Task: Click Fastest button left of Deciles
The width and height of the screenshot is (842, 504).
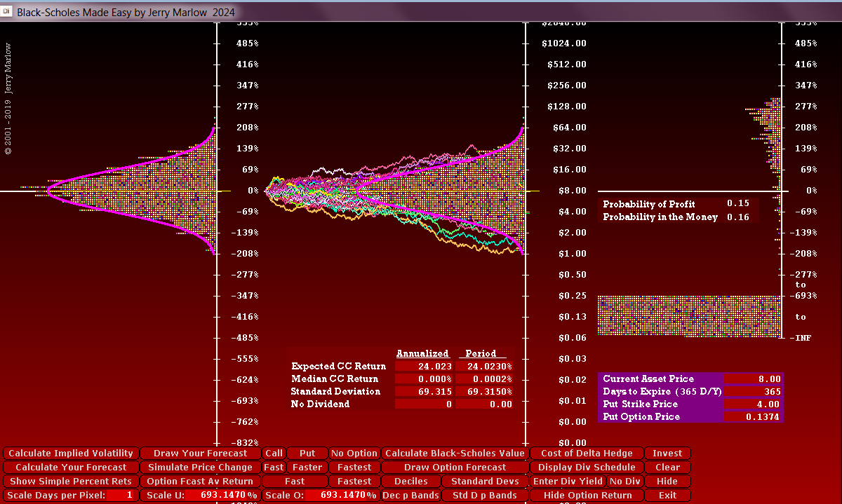Action: (x=354, y=482)
